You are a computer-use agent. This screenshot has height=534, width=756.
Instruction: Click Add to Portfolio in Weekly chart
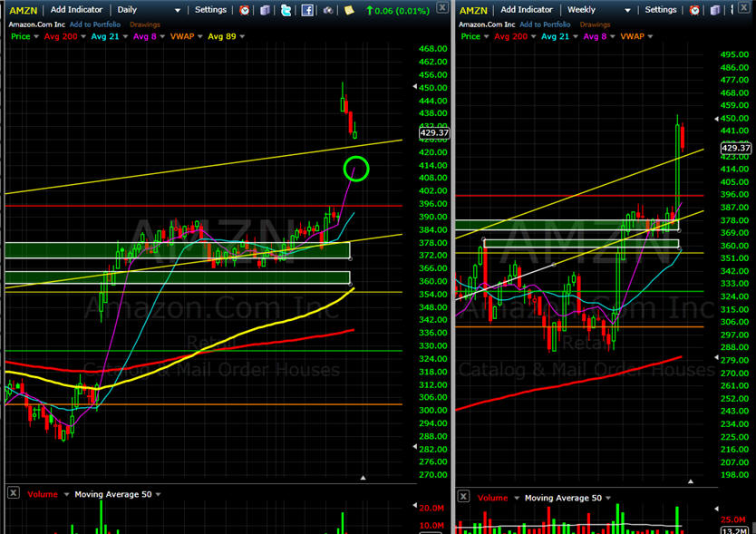point(545,24)
